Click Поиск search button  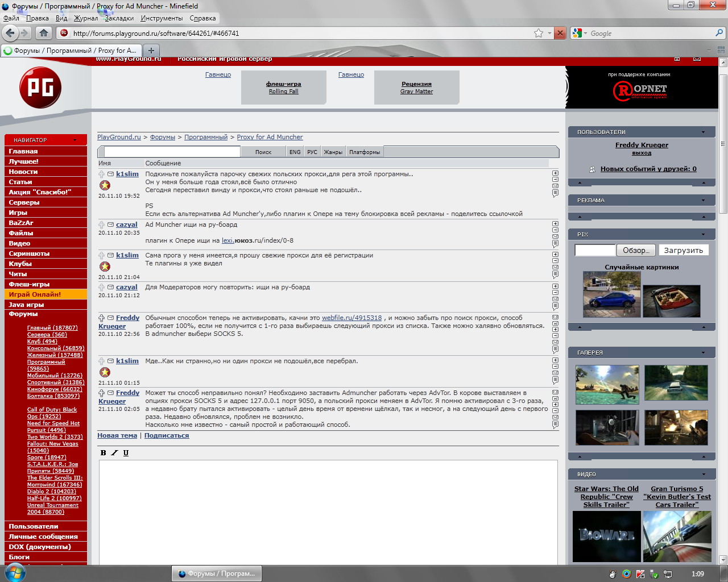click(x=263, y=152)
